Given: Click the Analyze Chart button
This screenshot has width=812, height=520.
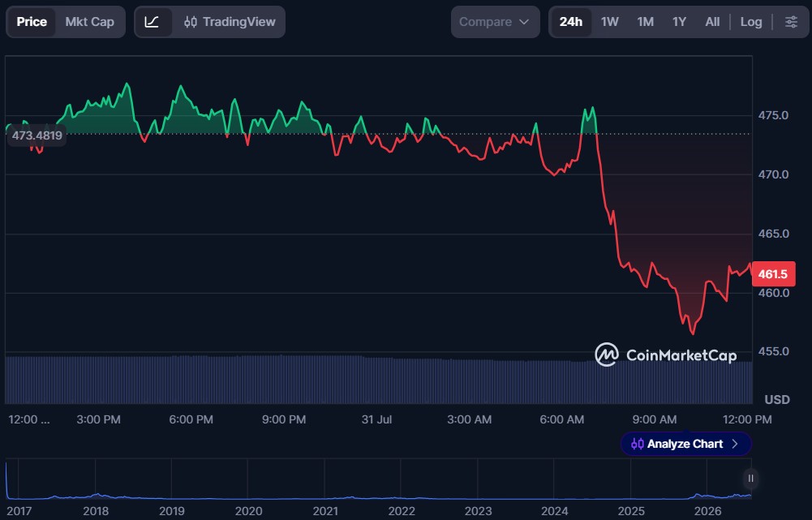Looking at the screenshot, I should (685, 444).
